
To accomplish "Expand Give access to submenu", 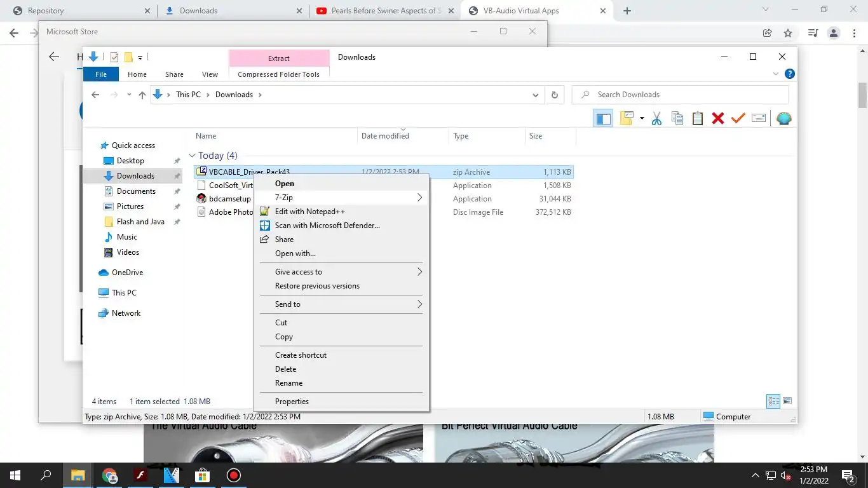I will point(341,272).
